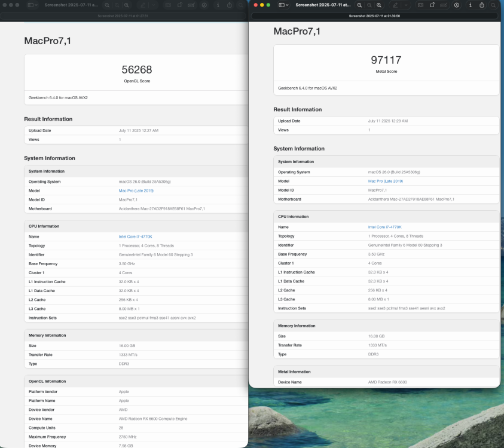Click 'Geekbench 6.4.0 for macOS AVX2' in Metal window
The width and height of the screenshot is (504, 448).
pos(307,88)
